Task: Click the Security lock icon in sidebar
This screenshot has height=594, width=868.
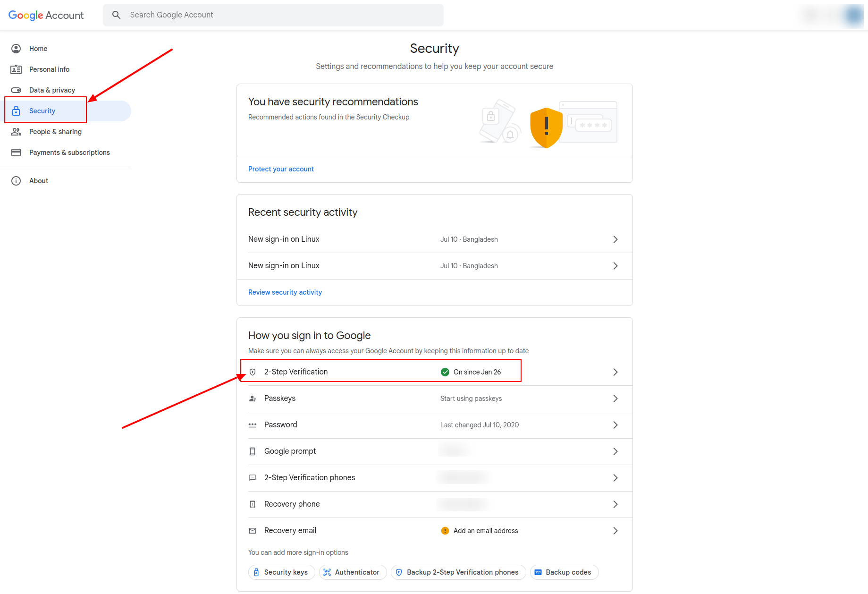Action: click(16, 111)
